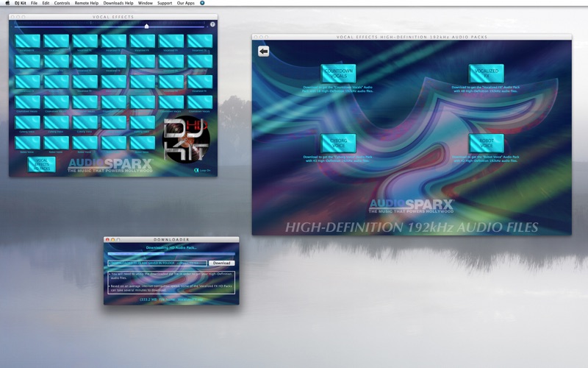Open the Remote Help menu
588x368 pixels.
click(x=87, y=3)
